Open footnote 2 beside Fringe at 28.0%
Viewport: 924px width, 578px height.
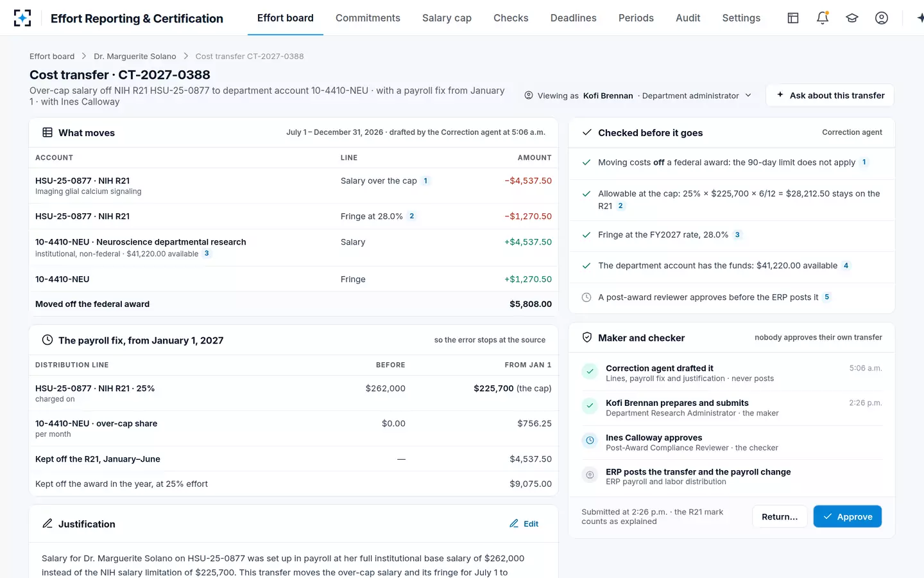click(411, 216)
